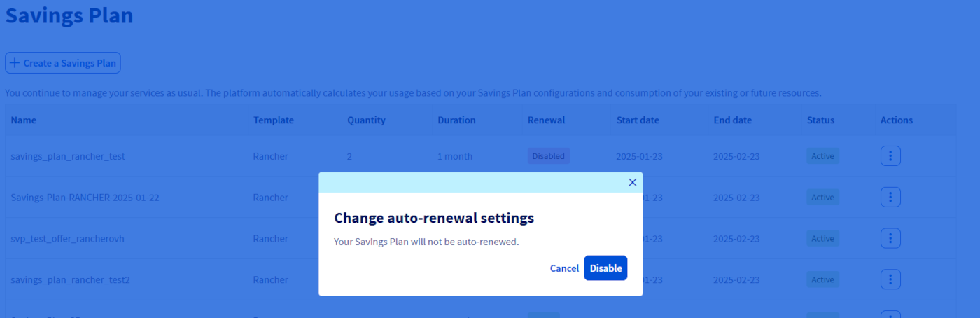Click the Quantity column header

tap(366, 120)
